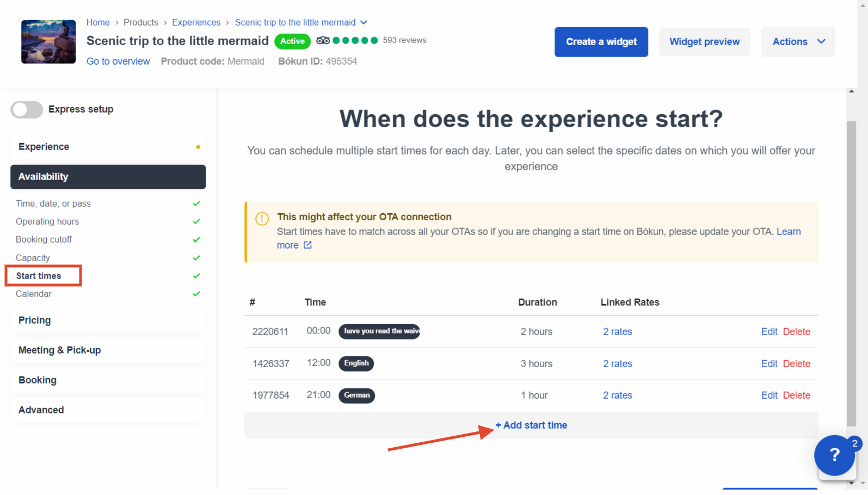
Task: Click Create a widget button
Action: [x=601, y=42]
